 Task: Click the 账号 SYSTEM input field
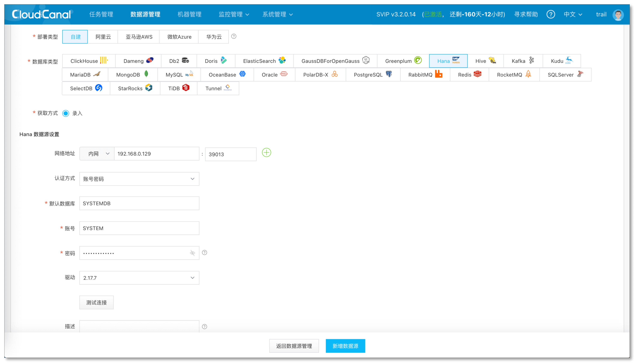click(139, 228)
